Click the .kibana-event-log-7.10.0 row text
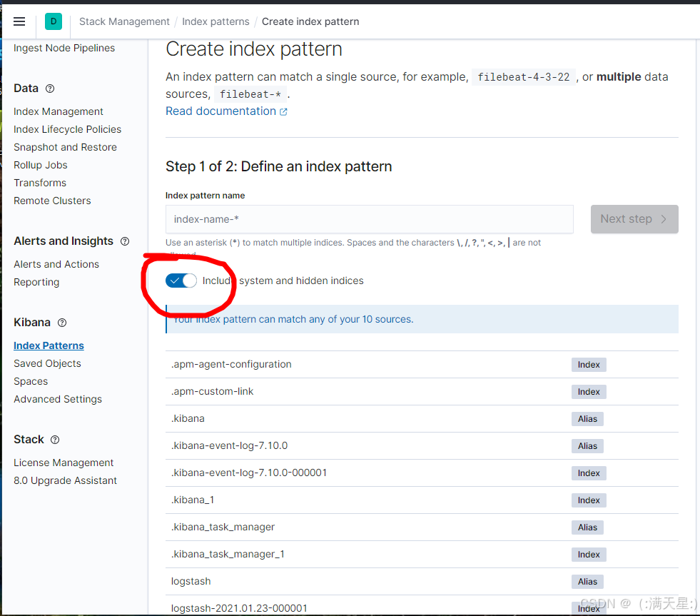The image size is (700, 616). (230, 445)
